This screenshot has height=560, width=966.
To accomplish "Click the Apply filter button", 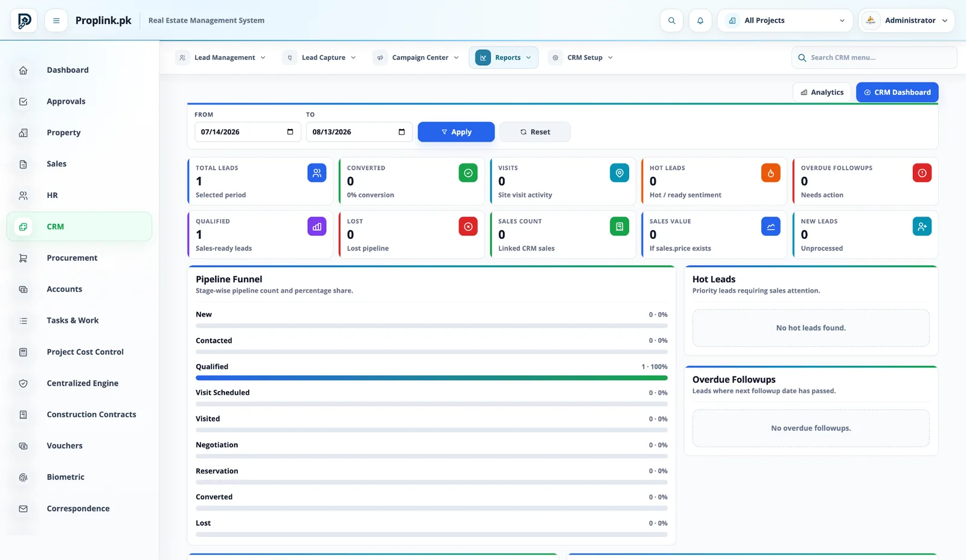I will click(x=456, y=132).
